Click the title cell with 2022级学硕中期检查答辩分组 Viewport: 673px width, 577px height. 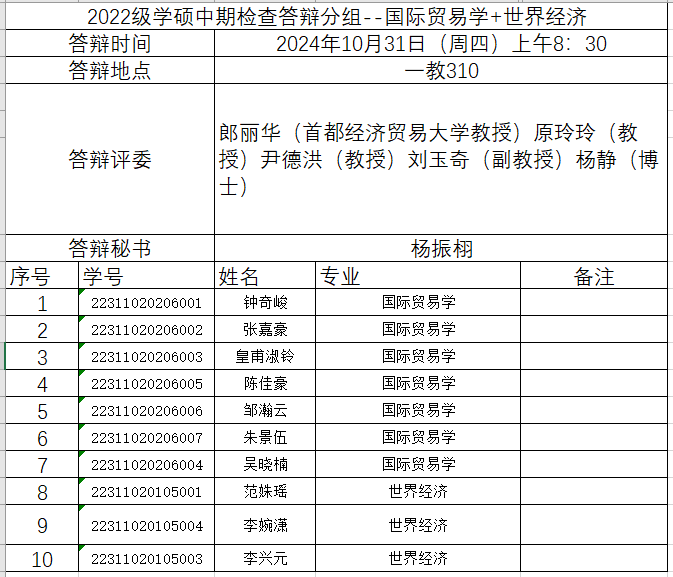point(337,17)
